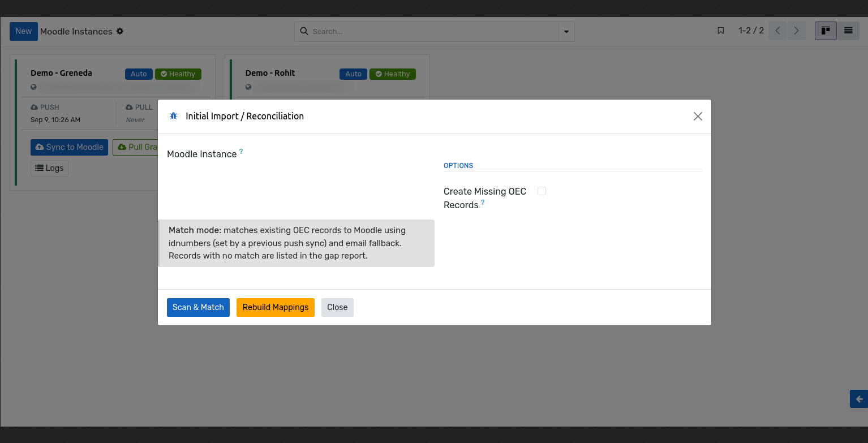Open the Demo - Rohit card title
The width and height of the screenshot is (868, 443).
pyautogui.click(x=270, y=73)
